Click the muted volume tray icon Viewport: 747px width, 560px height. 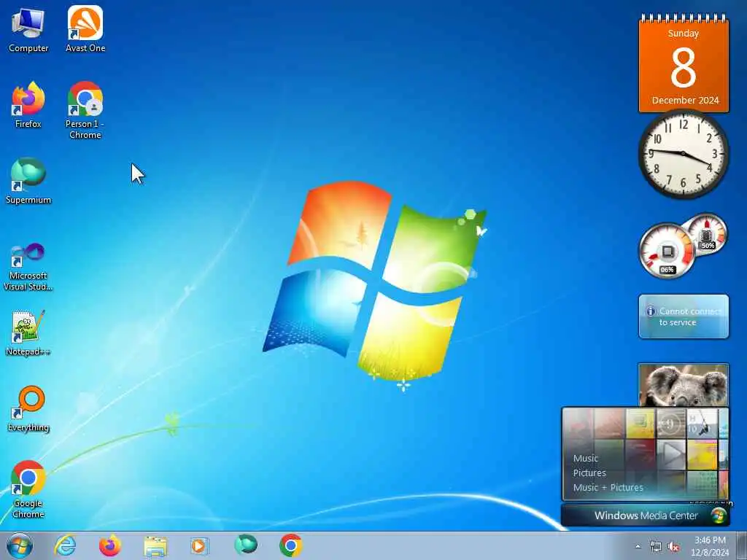click(673, 547)
